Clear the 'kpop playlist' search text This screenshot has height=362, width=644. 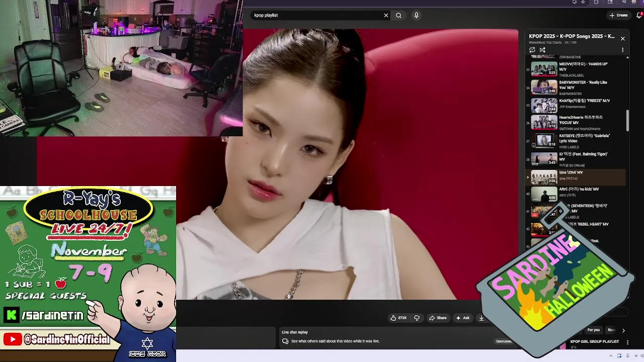click(x=386, y=15)
